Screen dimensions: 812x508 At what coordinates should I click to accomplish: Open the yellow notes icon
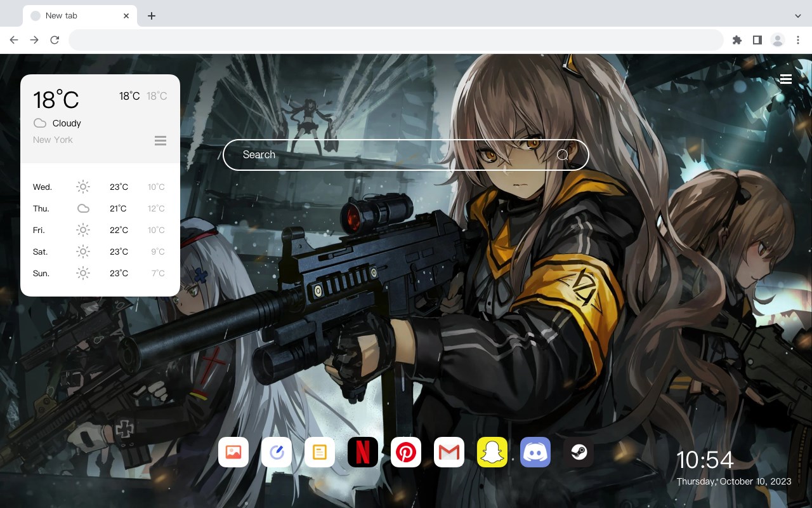tap(320, 452)
